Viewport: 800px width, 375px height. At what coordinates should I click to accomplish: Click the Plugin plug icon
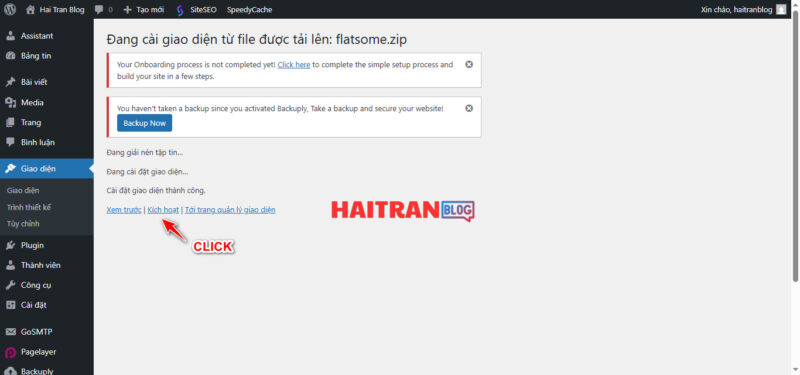[10, 245]
